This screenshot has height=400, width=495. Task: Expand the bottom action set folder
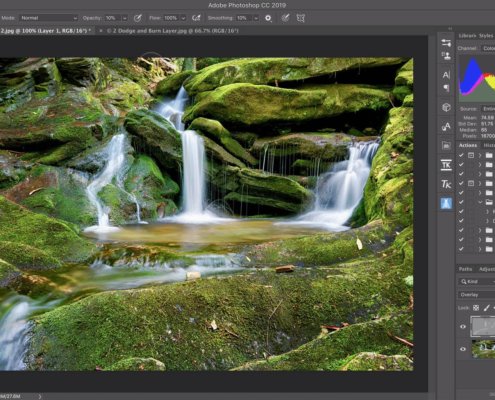pos(480,249)
